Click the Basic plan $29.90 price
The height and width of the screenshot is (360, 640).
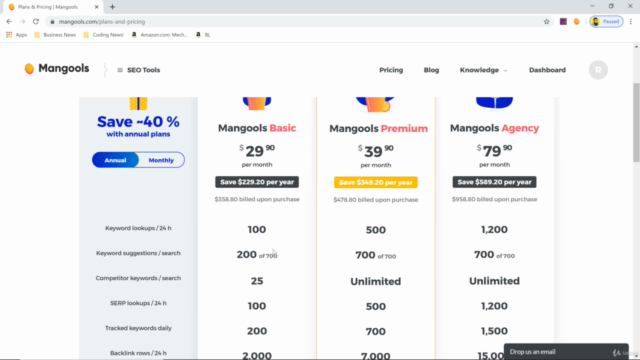[257, 151]
